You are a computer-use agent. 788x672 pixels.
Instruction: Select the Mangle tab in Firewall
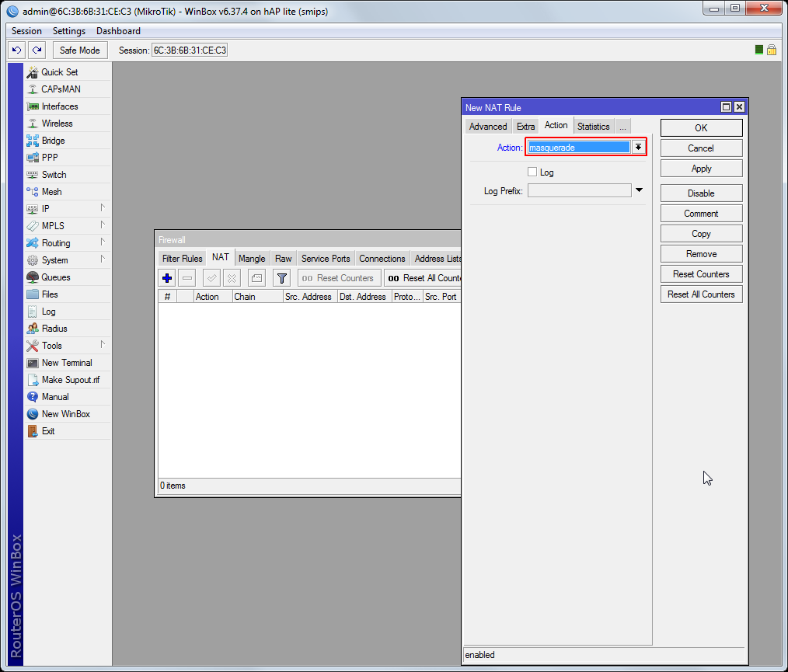pyautogui.click(x=252, y=259)
